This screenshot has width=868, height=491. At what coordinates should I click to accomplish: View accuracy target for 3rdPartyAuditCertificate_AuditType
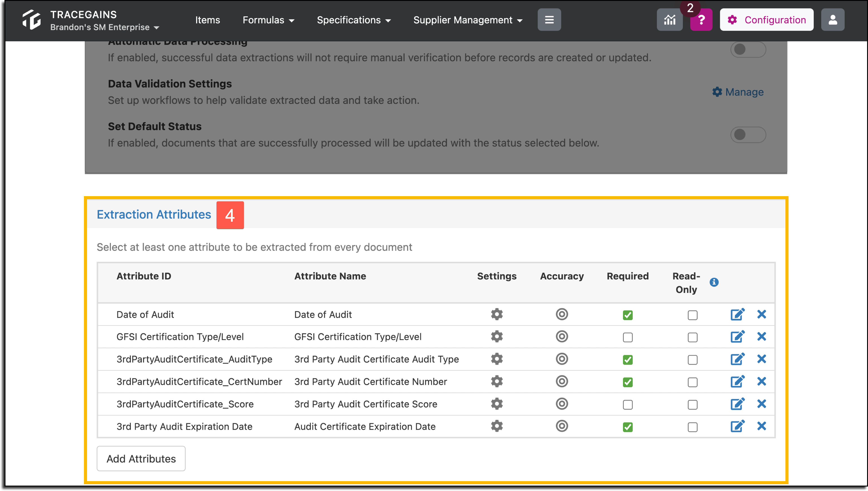[x=562, y=359]
